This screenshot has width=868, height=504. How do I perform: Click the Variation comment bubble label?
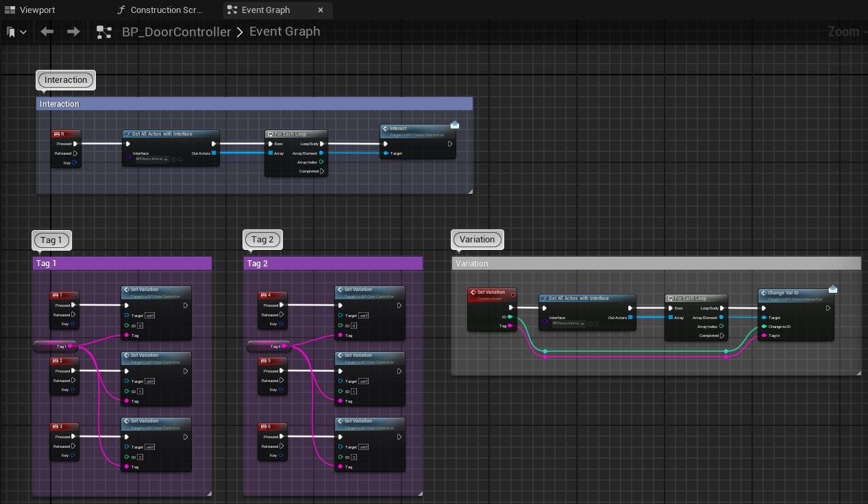pyautogui.click(x=477, y=240)
